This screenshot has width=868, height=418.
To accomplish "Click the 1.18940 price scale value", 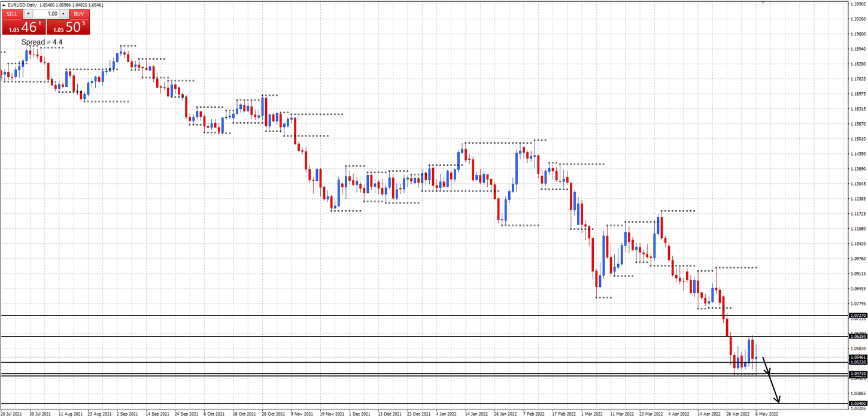I will point(858,49).
